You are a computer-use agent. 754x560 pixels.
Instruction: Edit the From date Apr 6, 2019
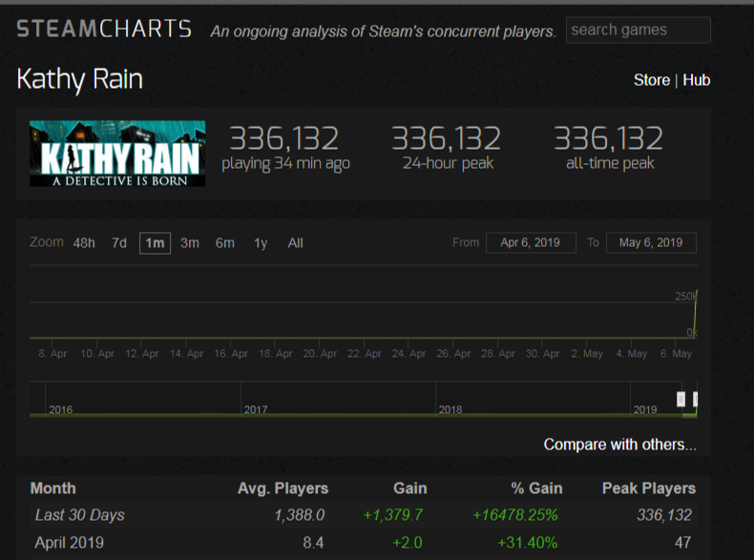click(531, 242)
